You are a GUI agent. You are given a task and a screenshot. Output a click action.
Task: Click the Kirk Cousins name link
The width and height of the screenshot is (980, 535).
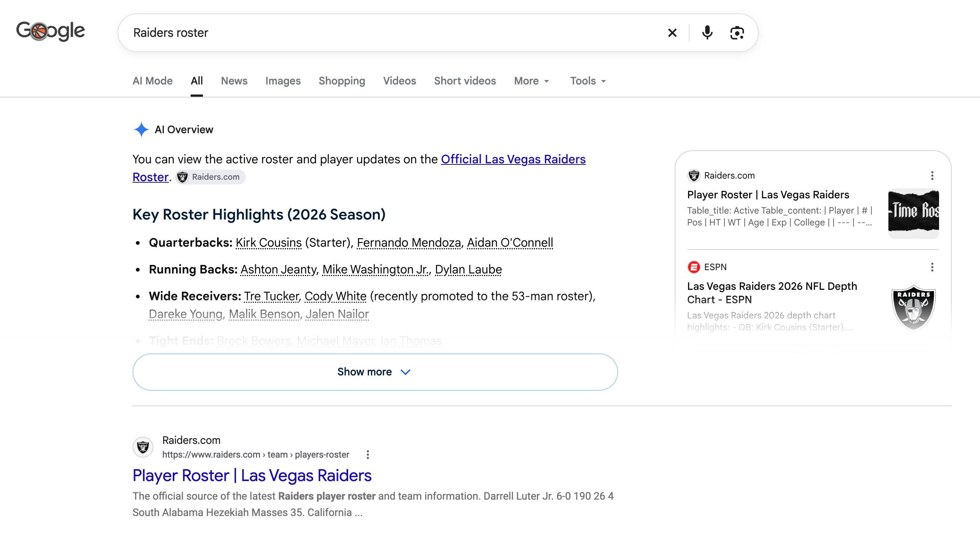coord(268,243)
